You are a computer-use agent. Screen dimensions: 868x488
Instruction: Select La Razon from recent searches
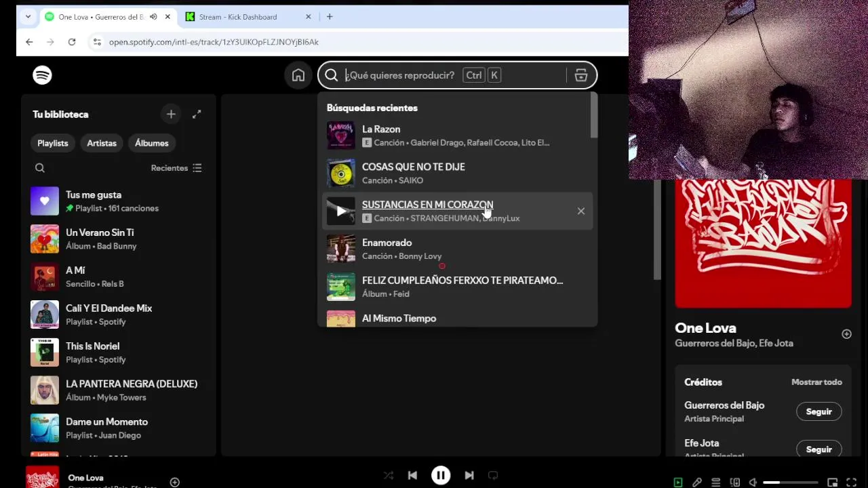coord(457,136)
